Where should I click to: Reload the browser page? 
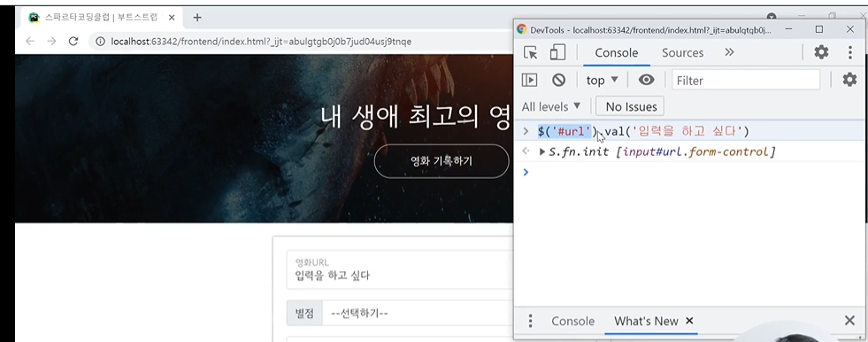pyautogui.click(x=73, y=41)
